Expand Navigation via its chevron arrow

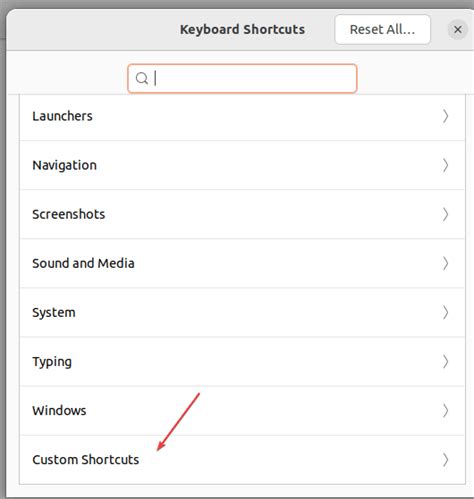tap(445, 165)
